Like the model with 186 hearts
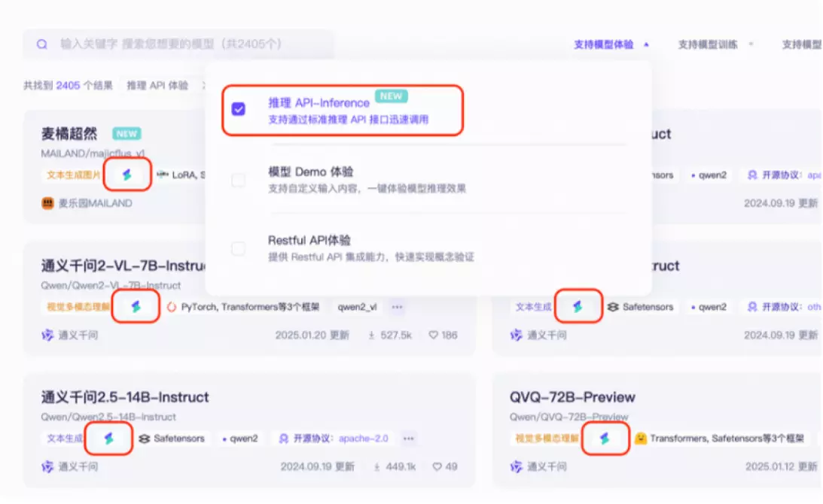The image size is (823, 504). point(433,335)
